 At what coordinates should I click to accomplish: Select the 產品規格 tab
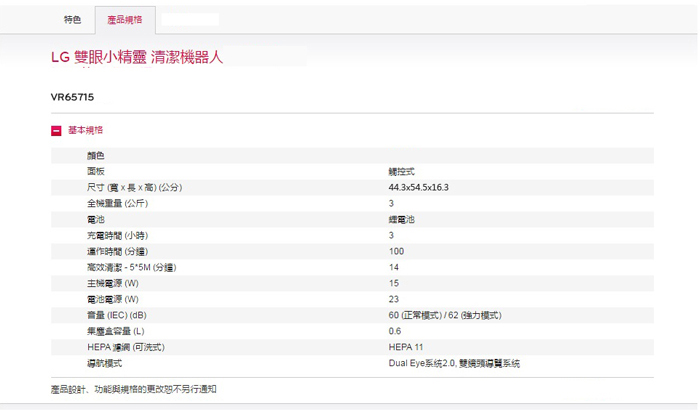[x=125, y=20]
